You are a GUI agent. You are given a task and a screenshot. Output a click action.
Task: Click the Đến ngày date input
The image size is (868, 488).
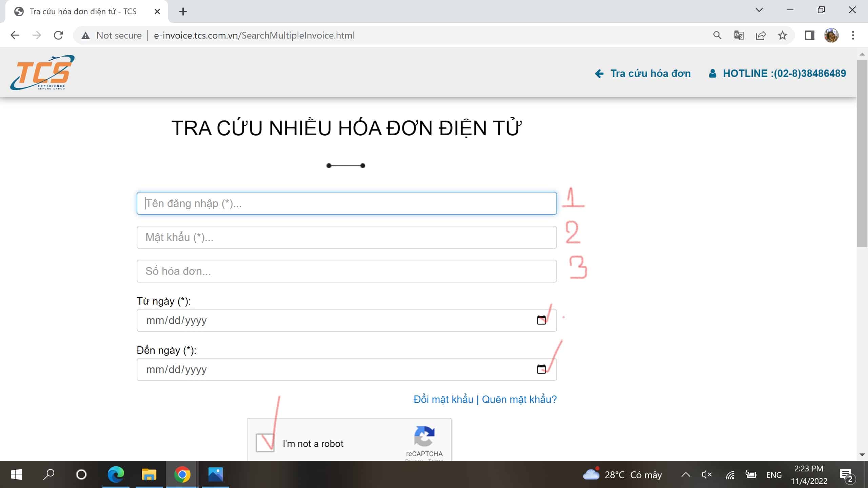(x=347, y=369)
